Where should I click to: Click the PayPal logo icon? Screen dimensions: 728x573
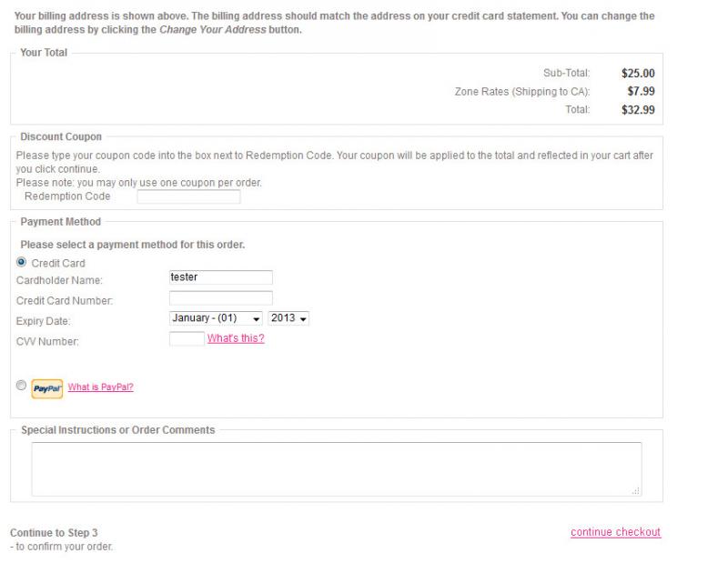(47, 388)
